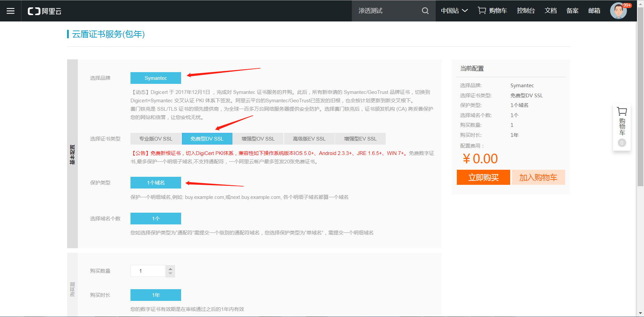Click the cart count badge showing 0
This screenshot has height=317, width=644.
(622, 143)
